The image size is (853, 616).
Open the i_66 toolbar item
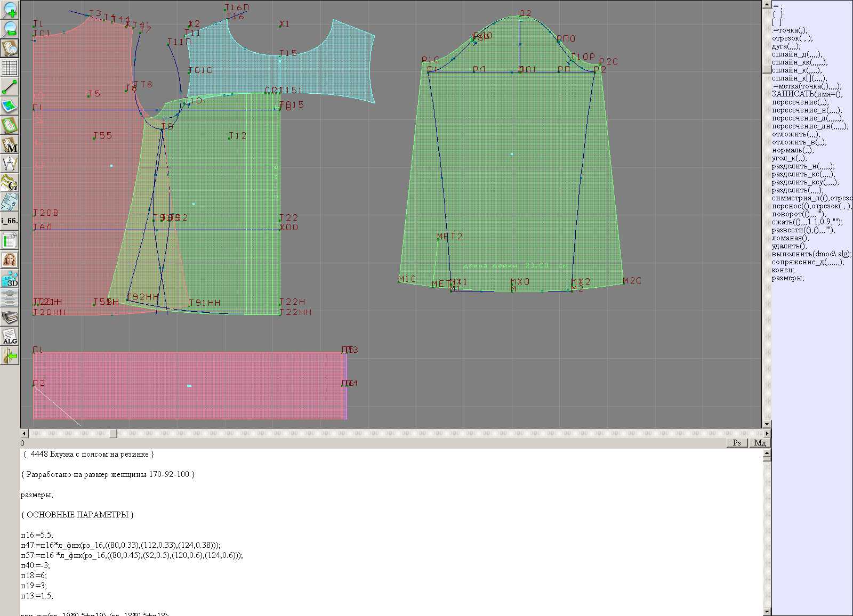tap(10, 221)
